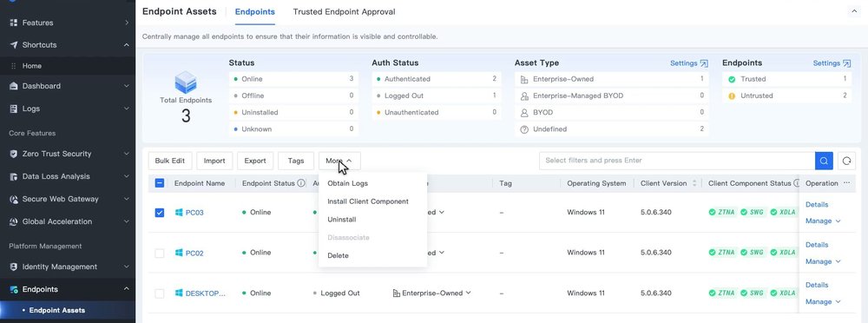The width and height of the screenshot is (868, 323).
Task: Click the Trusted green check icon
Action: click(x=732, y=79)
